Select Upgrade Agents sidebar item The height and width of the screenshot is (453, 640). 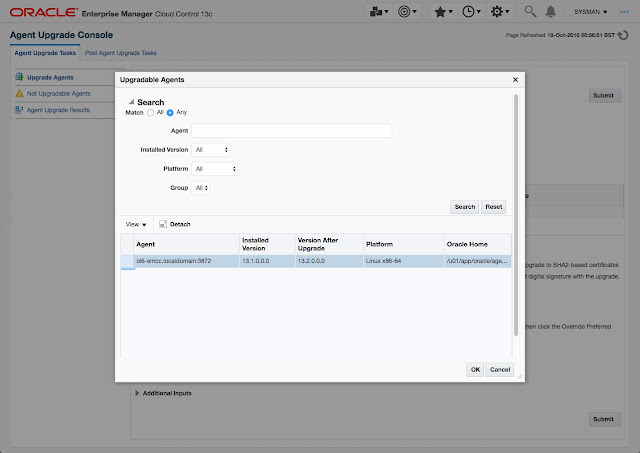pyautogui.click(x=50, y=78)
